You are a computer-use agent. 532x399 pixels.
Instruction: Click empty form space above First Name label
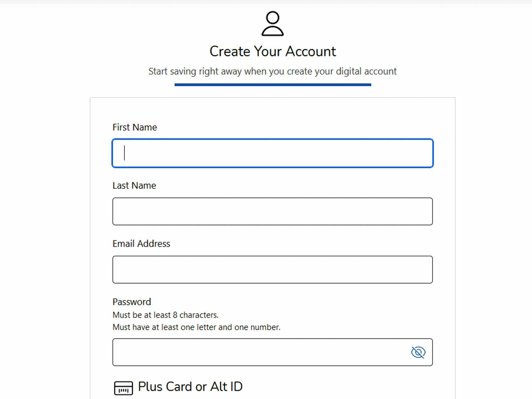pos(272,110)
